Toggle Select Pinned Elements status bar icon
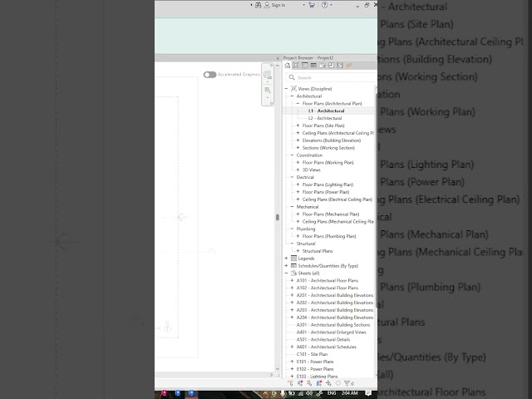532x399 pixels. click(309, 383)
